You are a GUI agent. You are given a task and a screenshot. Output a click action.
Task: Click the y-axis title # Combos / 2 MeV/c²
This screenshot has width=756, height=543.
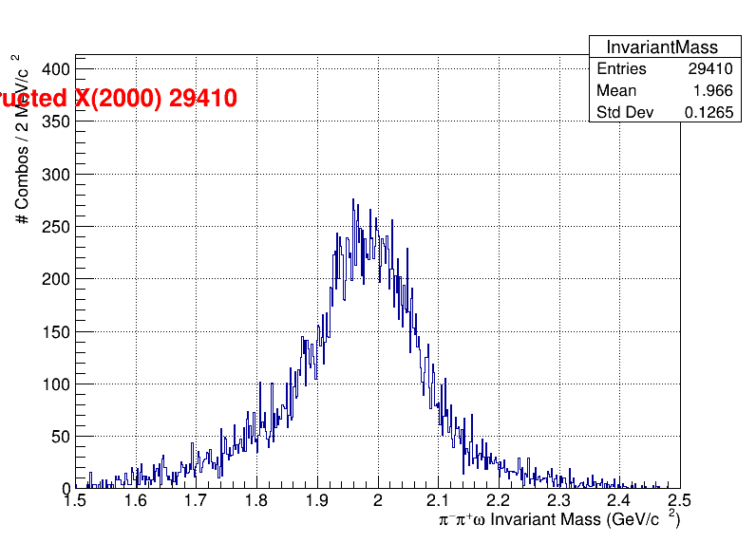(22, 140)
